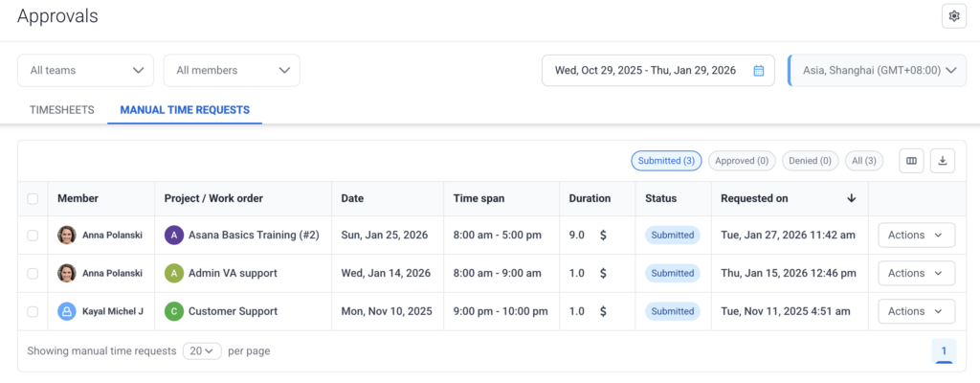Open the settings gear icon

tap(953, 15)
